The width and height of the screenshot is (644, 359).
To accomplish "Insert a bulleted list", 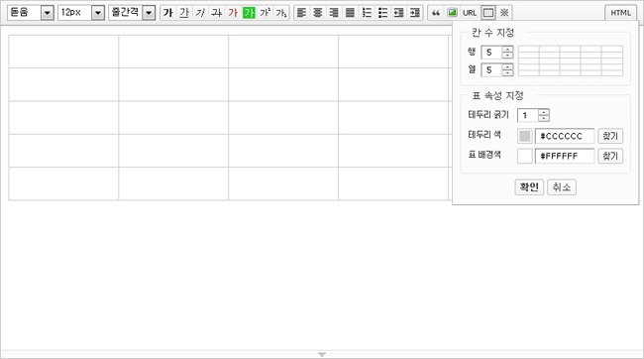I will point(382,13).
